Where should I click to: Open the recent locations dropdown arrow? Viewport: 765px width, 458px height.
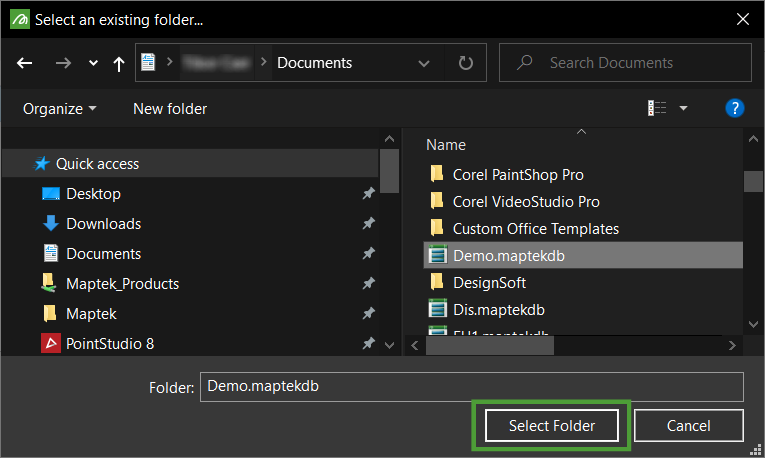pos(93,63)
